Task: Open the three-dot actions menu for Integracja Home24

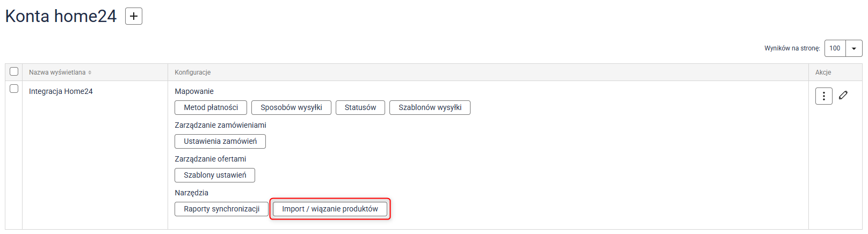Action: (823, 96)
